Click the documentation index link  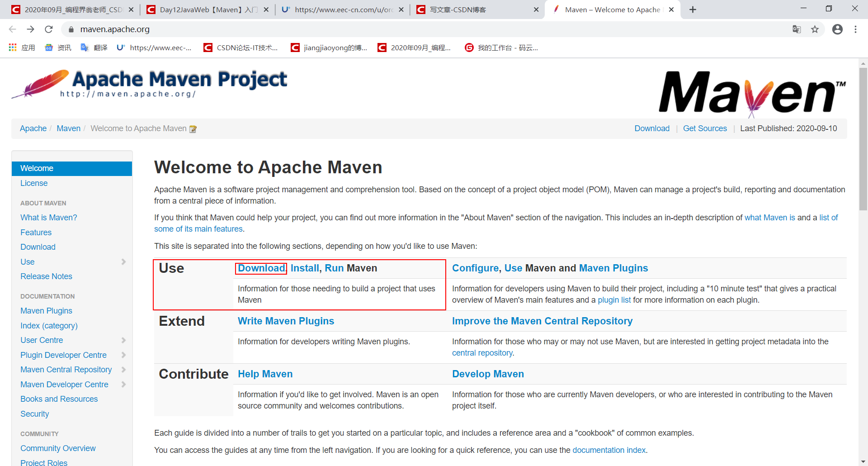(x=609, y=450)
